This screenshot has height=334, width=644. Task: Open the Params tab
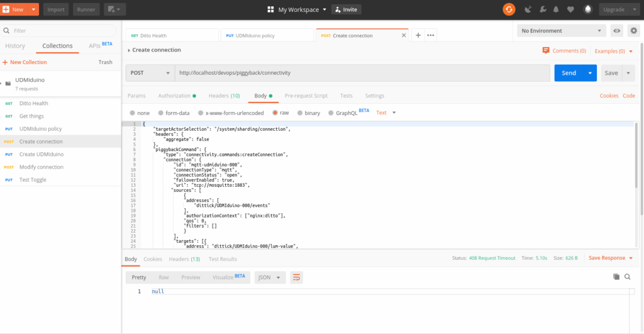tap(136, 96)
